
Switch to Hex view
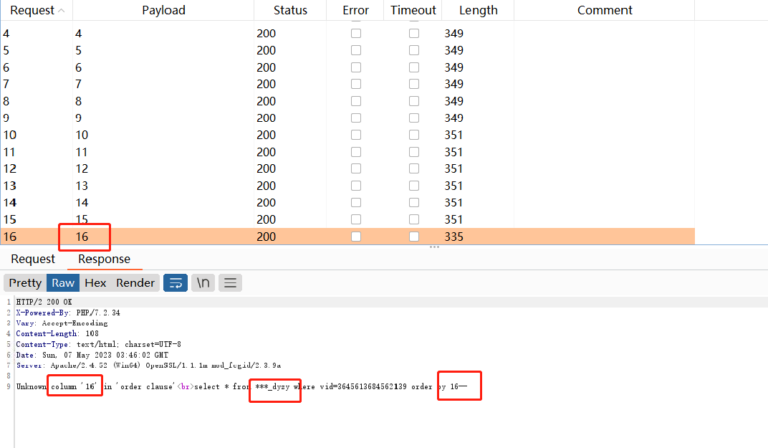[x=95, y=283]
